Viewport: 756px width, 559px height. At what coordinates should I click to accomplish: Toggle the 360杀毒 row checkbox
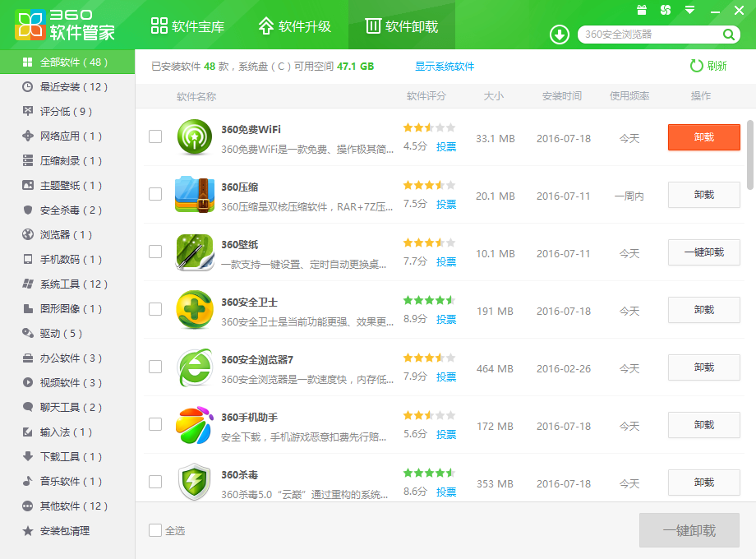pyautogui.click(x=155, y=482)
